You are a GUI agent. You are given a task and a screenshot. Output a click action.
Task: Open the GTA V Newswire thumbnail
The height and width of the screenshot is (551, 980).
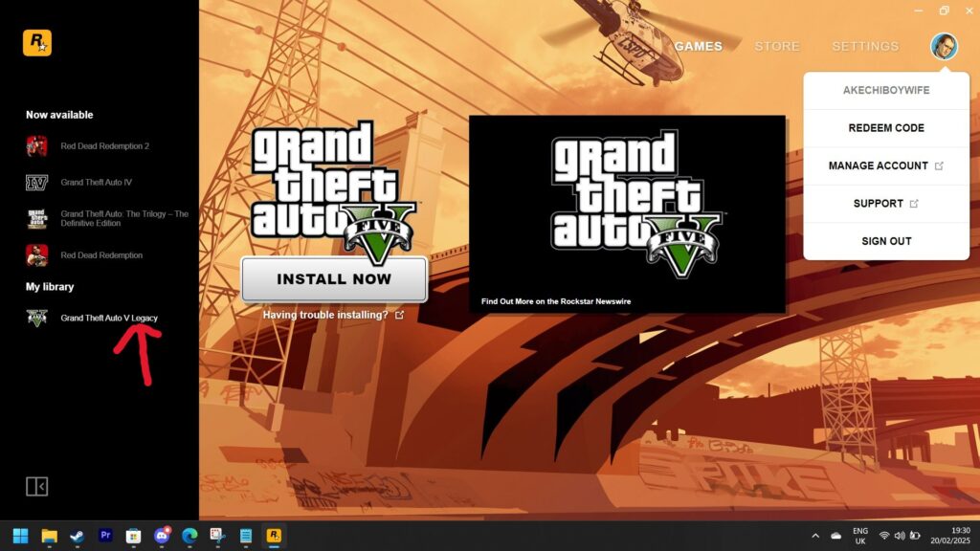tap(627, 213)
